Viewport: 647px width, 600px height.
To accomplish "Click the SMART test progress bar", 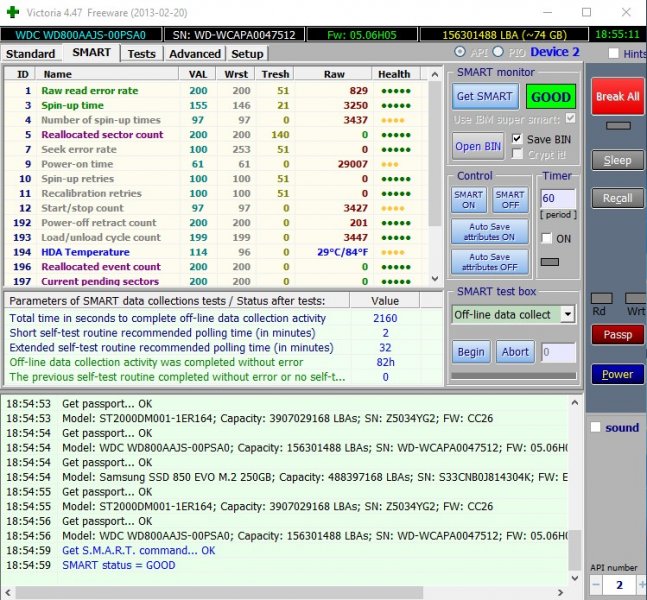I will 514,376.
